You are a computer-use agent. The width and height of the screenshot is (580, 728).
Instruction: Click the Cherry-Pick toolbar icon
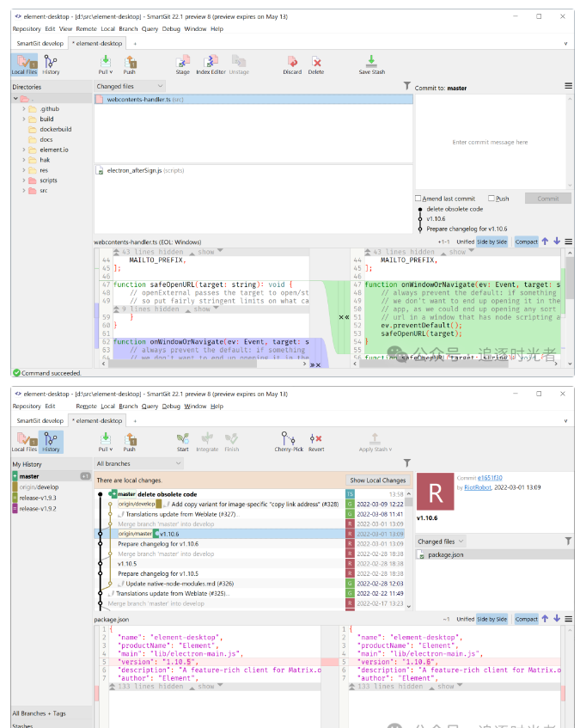click(x=289, y=442)
